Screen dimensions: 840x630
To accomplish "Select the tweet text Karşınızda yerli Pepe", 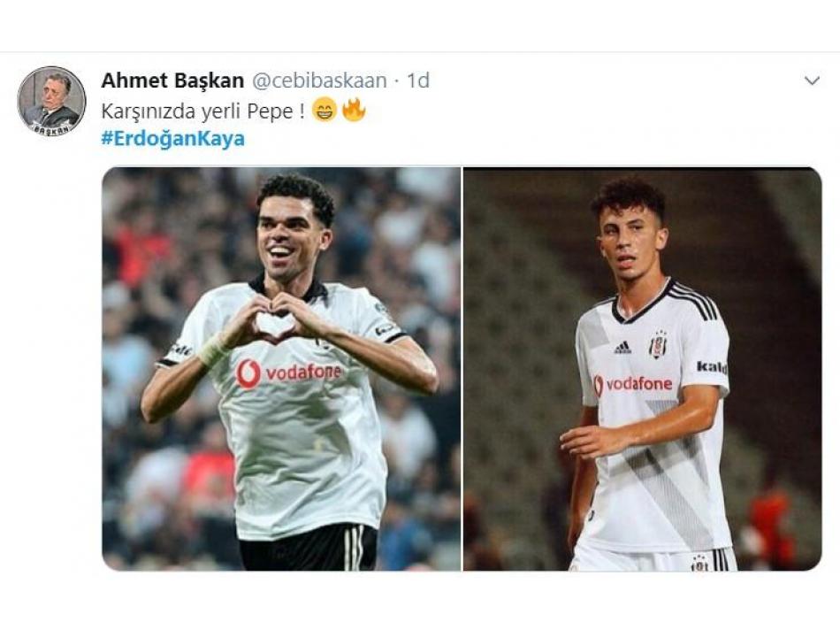I will coord(203,111).
